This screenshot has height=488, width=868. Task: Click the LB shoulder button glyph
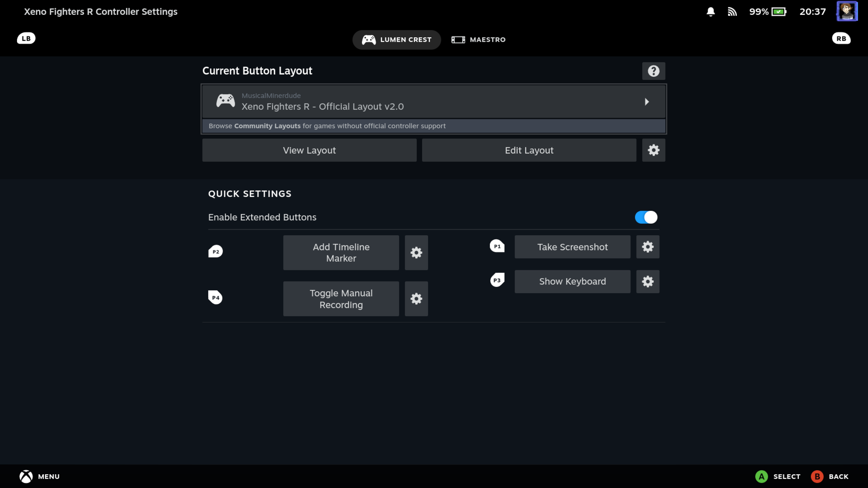[26, 38]
